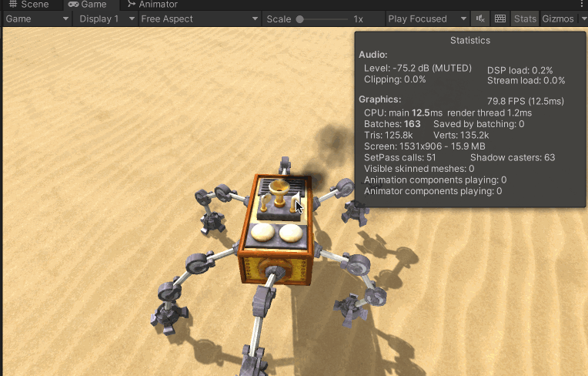This screenshot has height=376, width=588.
Task: Click the Scale 1x value label
Action: 359,18
